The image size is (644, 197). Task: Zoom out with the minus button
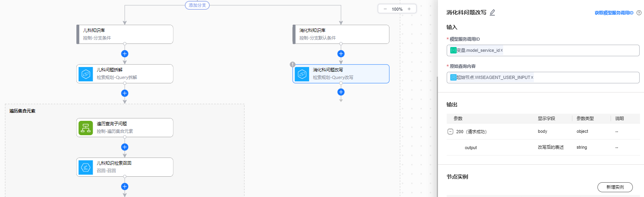(385, 9)
